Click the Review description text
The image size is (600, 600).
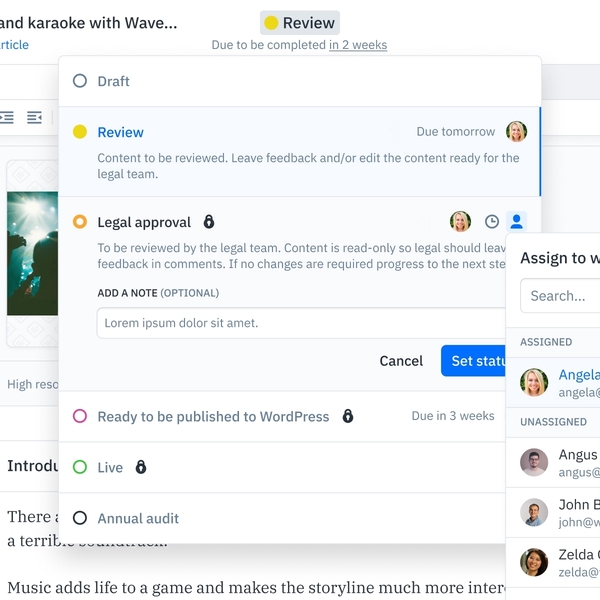(308, 166)
